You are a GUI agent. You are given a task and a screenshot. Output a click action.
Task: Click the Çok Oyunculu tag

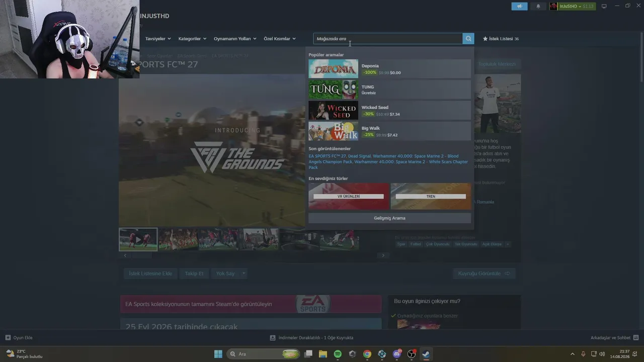pyautogui.click(x=438, y=244)
